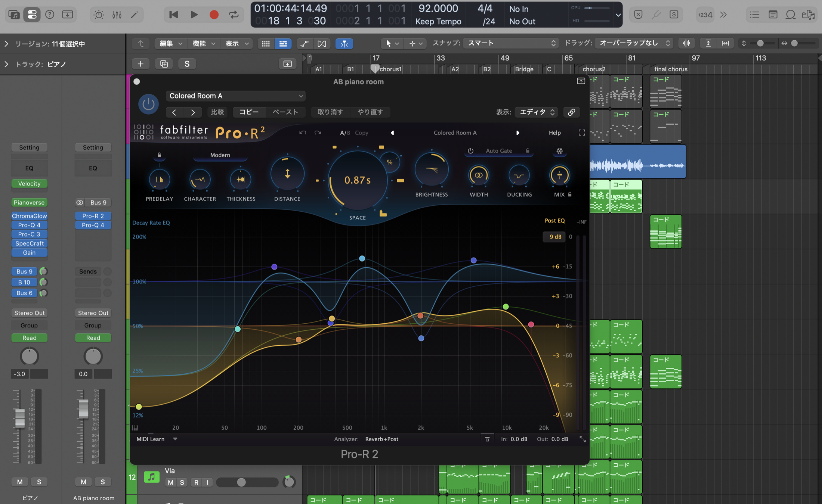
Task: Open the FabFilter Help menu
Action: pos(554,133)
